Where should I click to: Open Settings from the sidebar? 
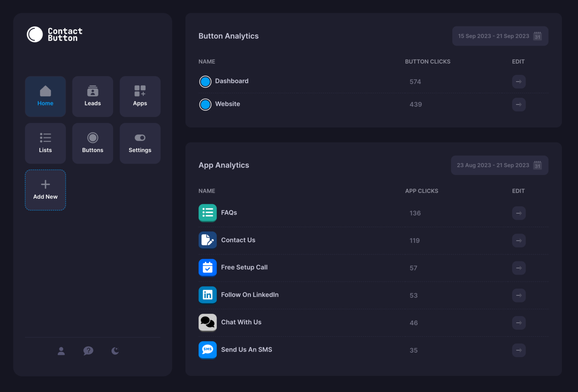coord(140,143)
